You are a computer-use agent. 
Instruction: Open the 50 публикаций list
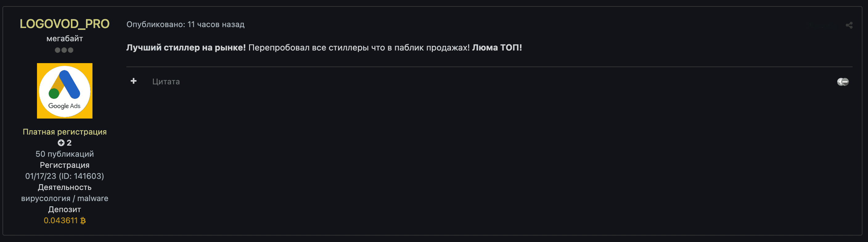[65, 154]
